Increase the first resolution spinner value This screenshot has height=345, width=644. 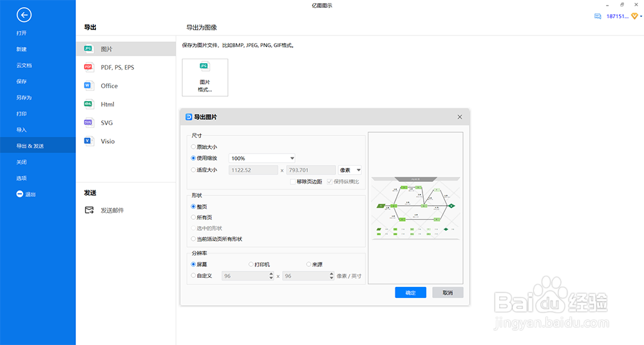click(271, 274)
